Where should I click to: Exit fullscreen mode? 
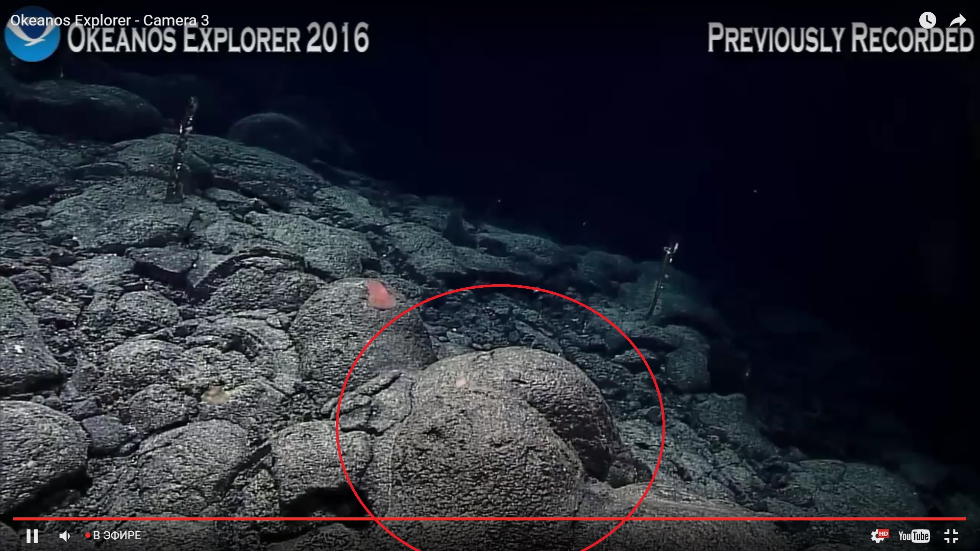(951, 536)
